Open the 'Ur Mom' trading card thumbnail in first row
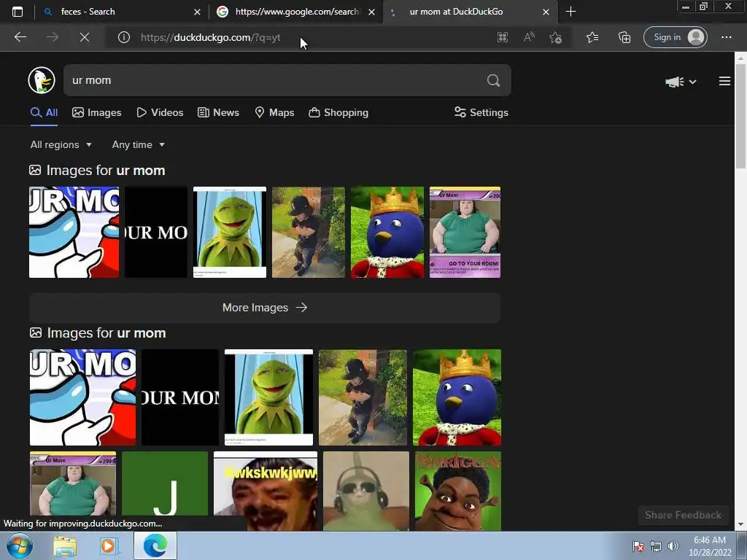Viewport: 747px width, 560px height. coord(465,233)
